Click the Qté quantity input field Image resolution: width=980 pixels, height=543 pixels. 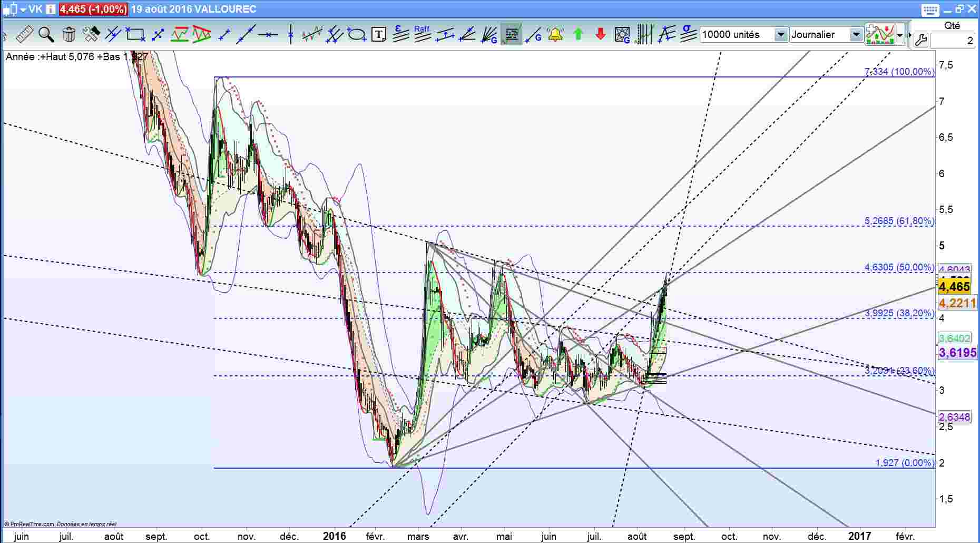(953, 41)
